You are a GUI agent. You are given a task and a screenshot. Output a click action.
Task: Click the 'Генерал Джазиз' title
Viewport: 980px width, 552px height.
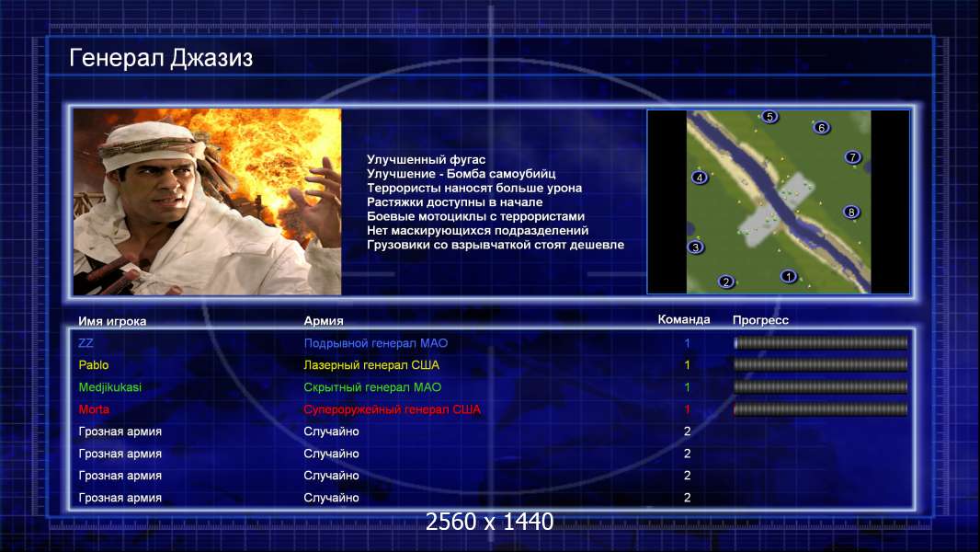161,58
